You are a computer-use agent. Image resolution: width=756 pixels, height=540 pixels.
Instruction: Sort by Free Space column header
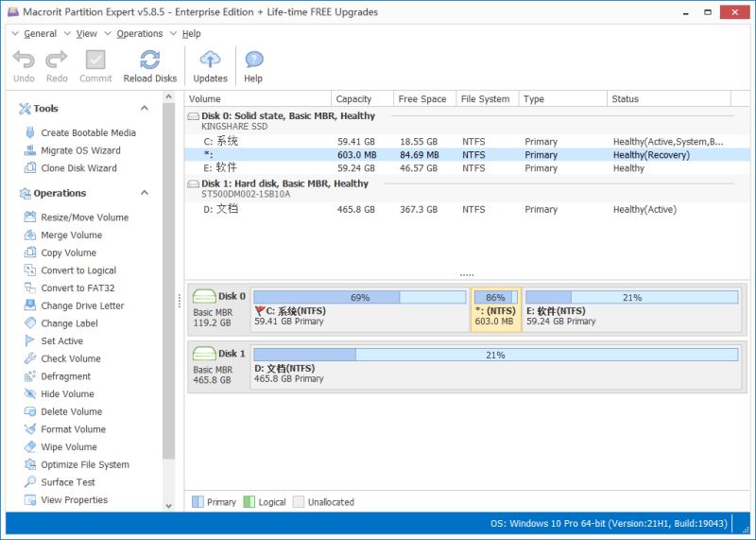pos(421,98)
